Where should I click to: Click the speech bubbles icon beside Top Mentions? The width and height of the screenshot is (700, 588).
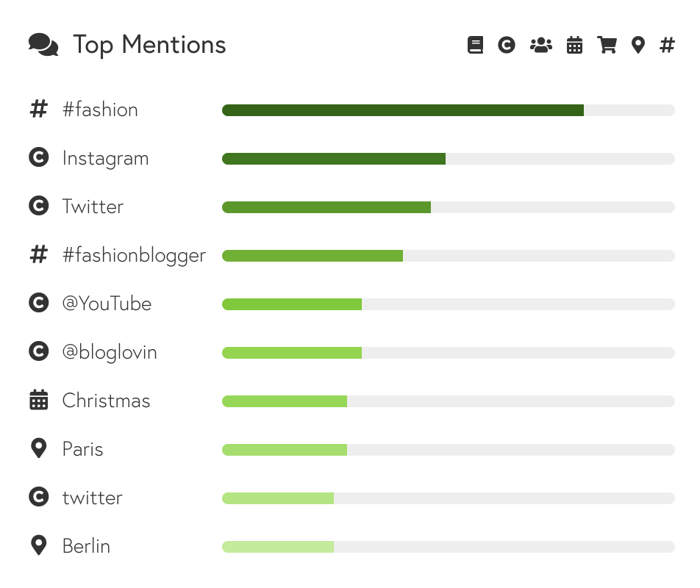(43, 45)
